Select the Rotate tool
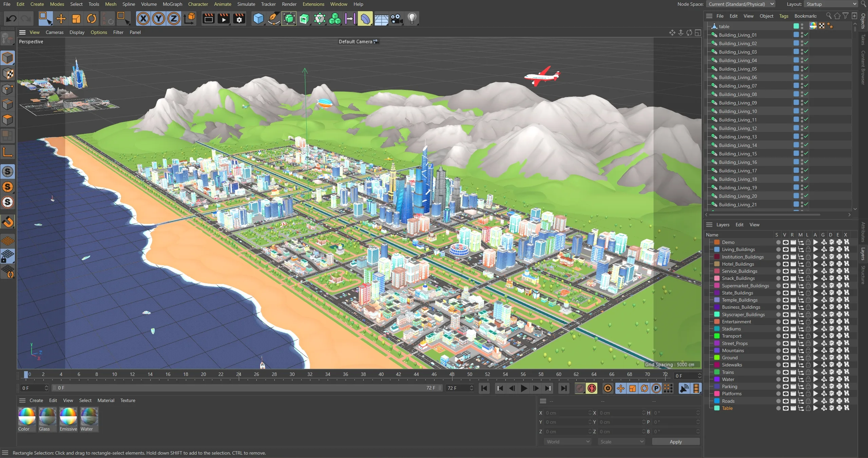 point(92,19)
